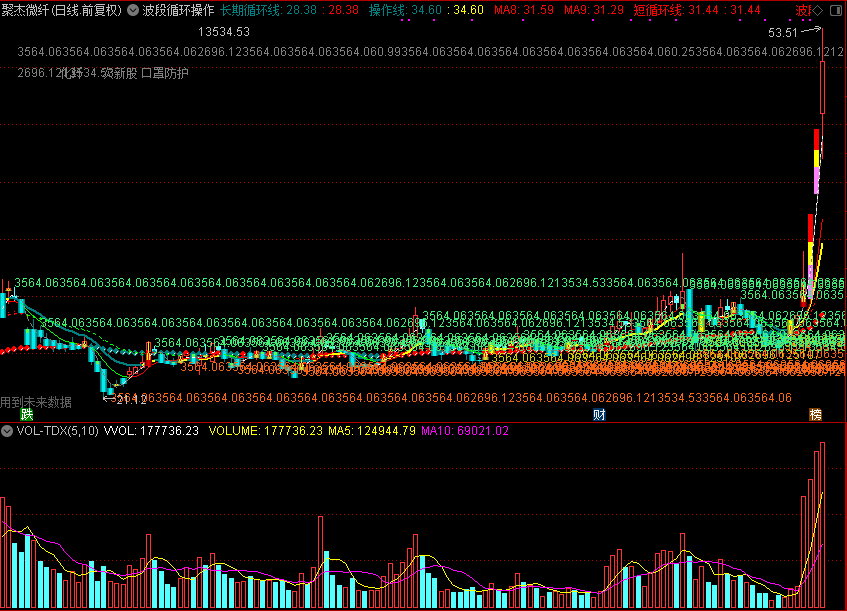Image resolution: width=847 pixels, height=611 pixels.
Task: Click the green 跌 marker icon
Action: click(26, 414)
